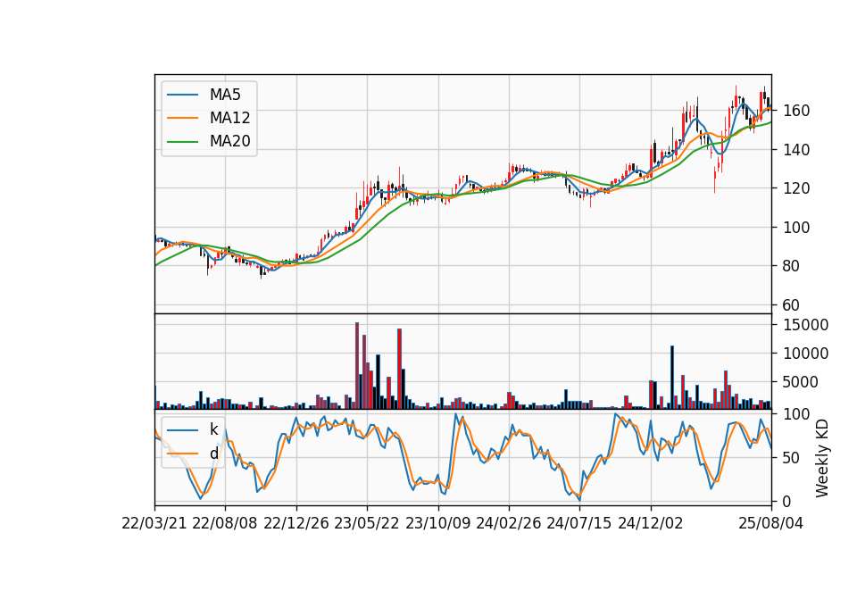The width and height of the screenshot is (857, 616).
Task: Click the 23/10/09 date label
Action: [437, 523]
